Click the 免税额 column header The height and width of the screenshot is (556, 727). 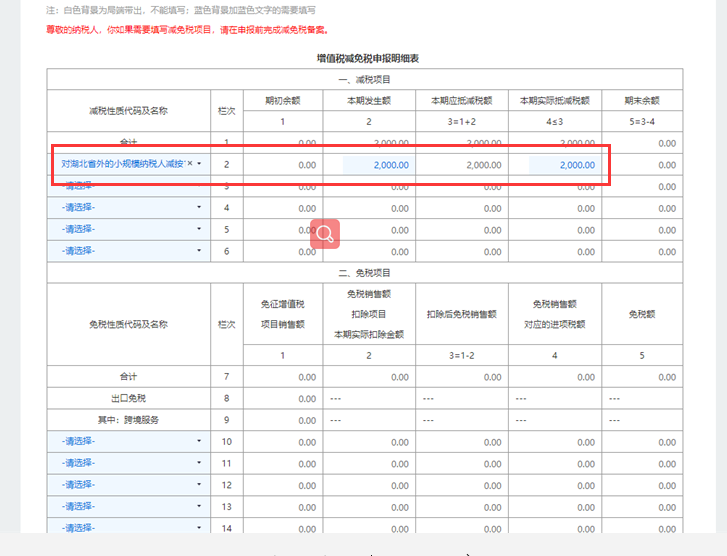(x=642, y=314)
